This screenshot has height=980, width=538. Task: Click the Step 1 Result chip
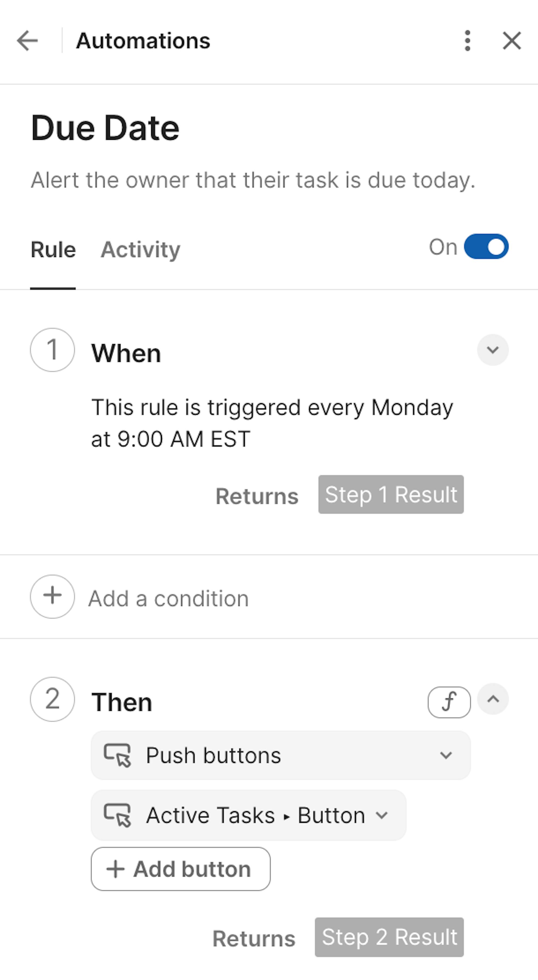391,494
